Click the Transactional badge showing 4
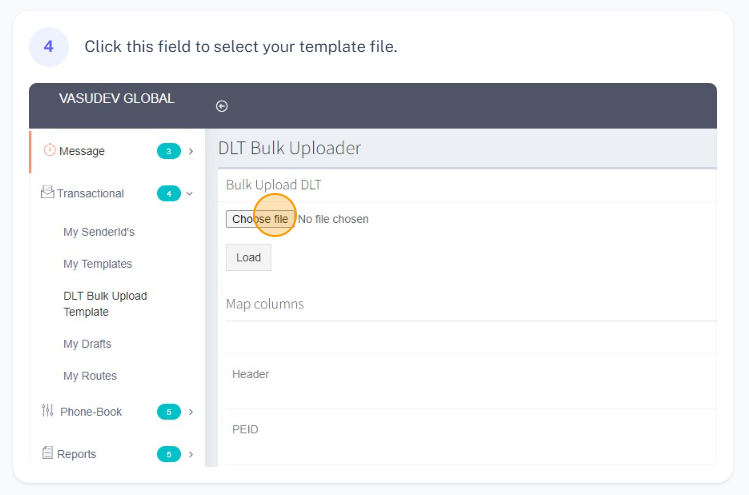749x495 pixels. click(169, 194)
